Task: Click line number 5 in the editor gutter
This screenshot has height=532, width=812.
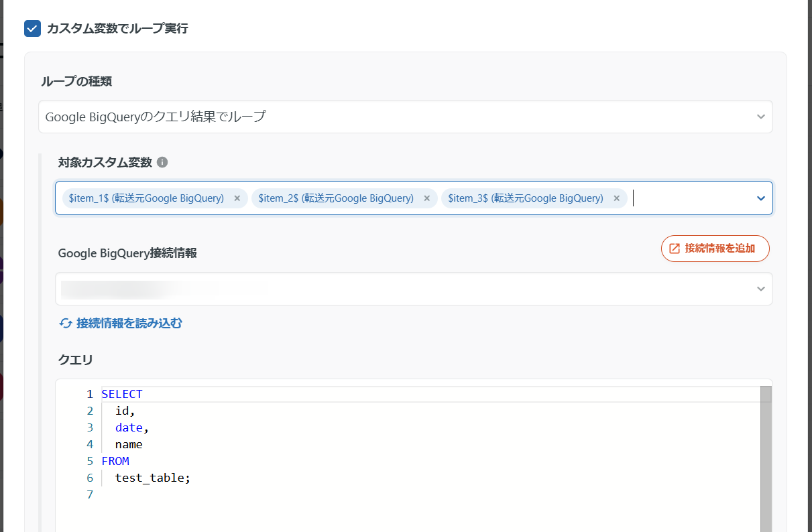Action: [x=90, y=461]
